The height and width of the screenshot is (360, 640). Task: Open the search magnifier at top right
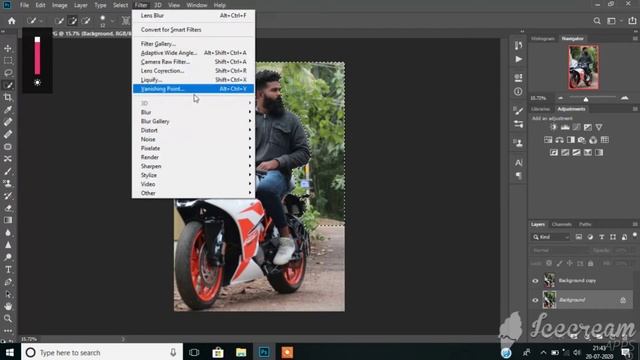[597, 21]
